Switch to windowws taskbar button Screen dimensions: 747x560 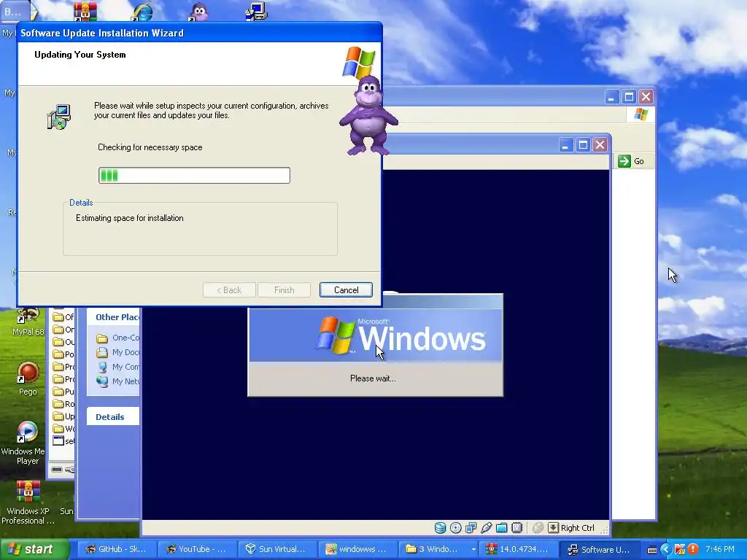(356, 549)
